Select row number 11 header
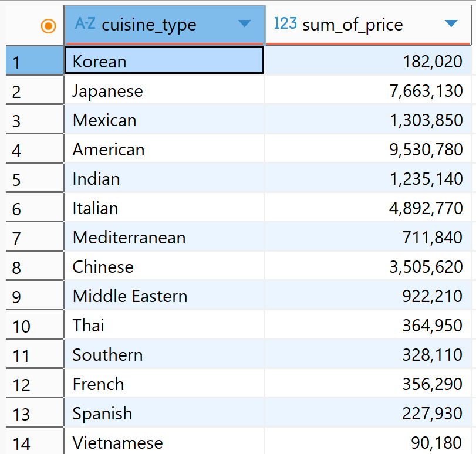The height and width of the screenshot is (454, 476). [x=35, y=354]
